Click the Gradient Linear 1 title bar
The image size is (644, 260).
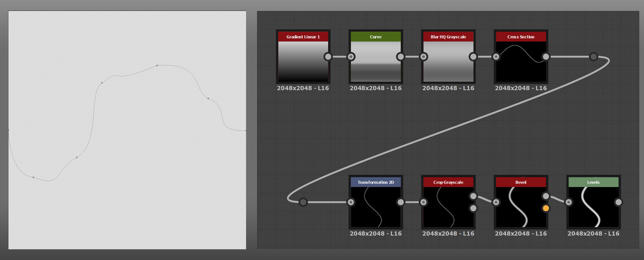click(303, 37)
